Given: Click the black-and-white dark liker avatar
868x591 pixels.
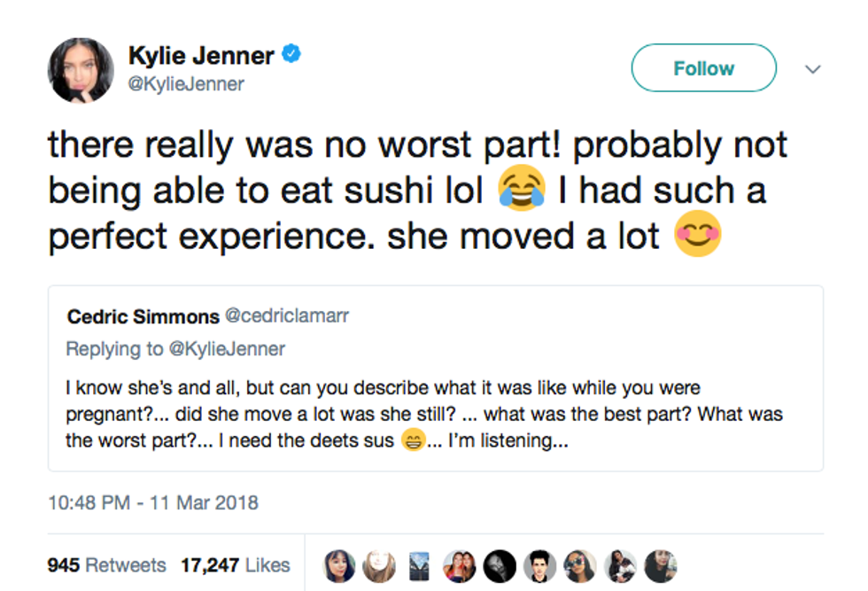Looking at the screenshot, I should 500,565.
